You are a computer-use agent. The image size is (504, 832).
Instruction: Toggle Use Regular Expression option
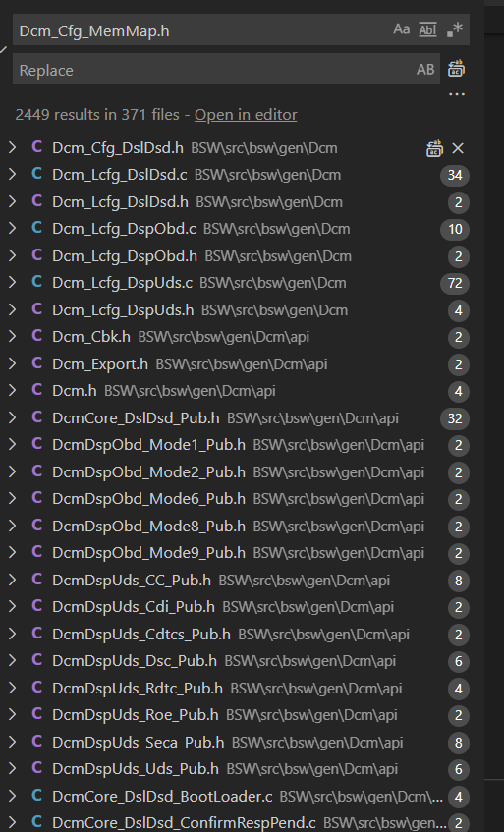[x=455, y=29]
